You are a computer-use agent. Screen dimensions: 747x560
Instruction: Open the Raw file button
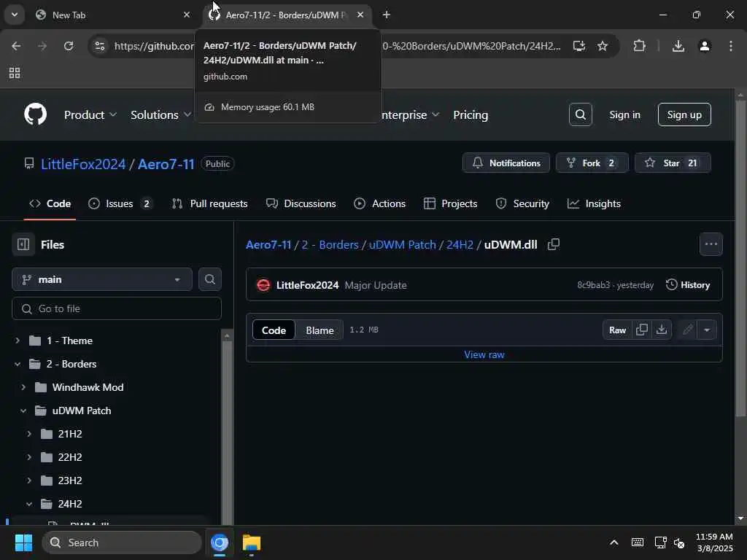[x=617, y=330]
